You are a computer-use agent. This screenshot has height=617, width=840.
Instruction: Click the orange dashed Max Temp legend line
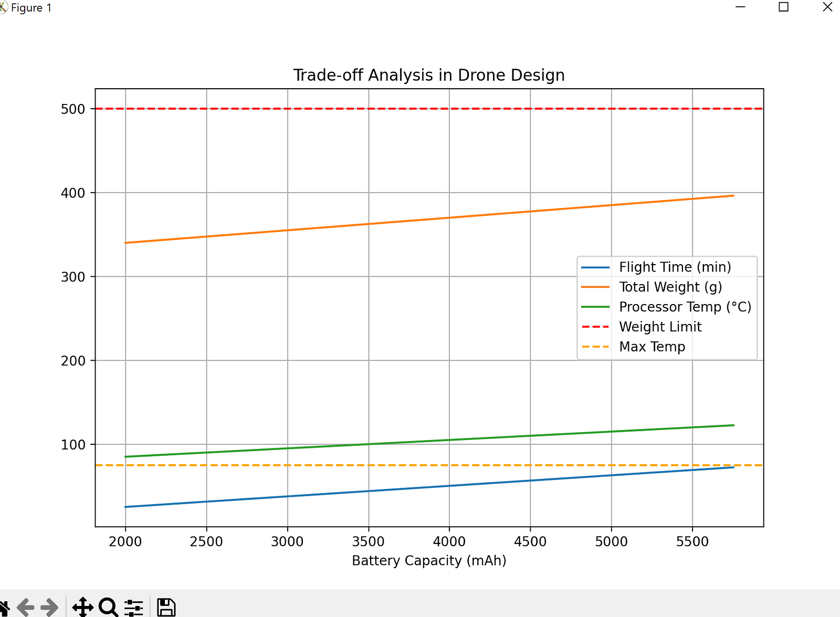coord(595,347)
